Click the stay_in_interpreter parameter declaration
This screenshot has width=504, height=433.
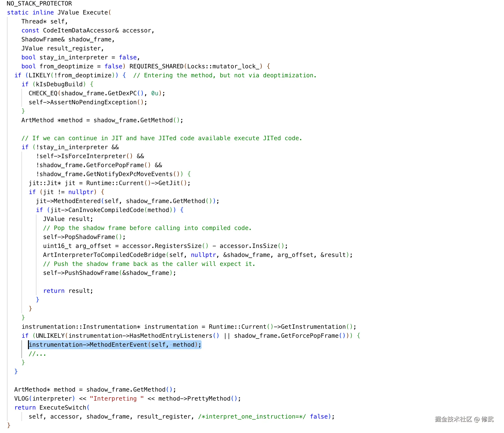click(74, 57)
